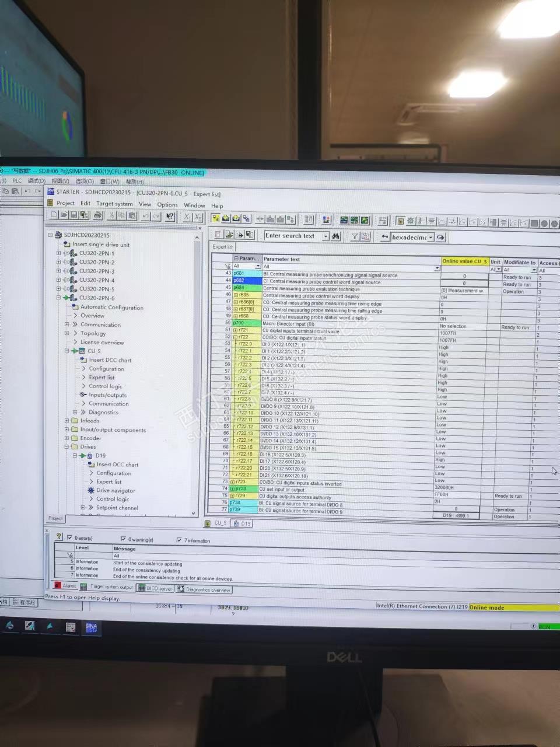Click the first leftmost taskbar icon
560x747 pixels.
coord(10,626)
